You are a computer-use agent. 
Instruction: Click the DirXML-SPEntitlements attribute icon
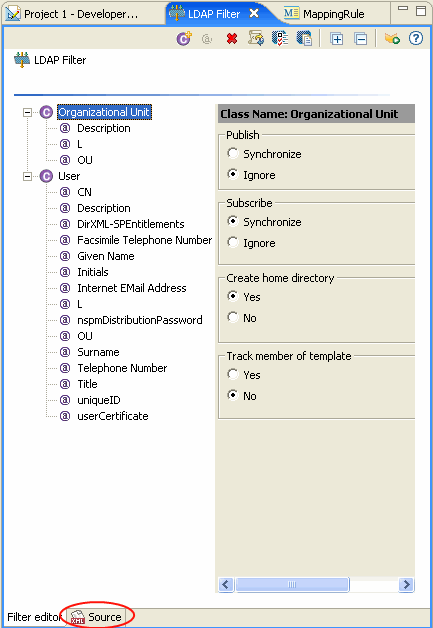65,224
